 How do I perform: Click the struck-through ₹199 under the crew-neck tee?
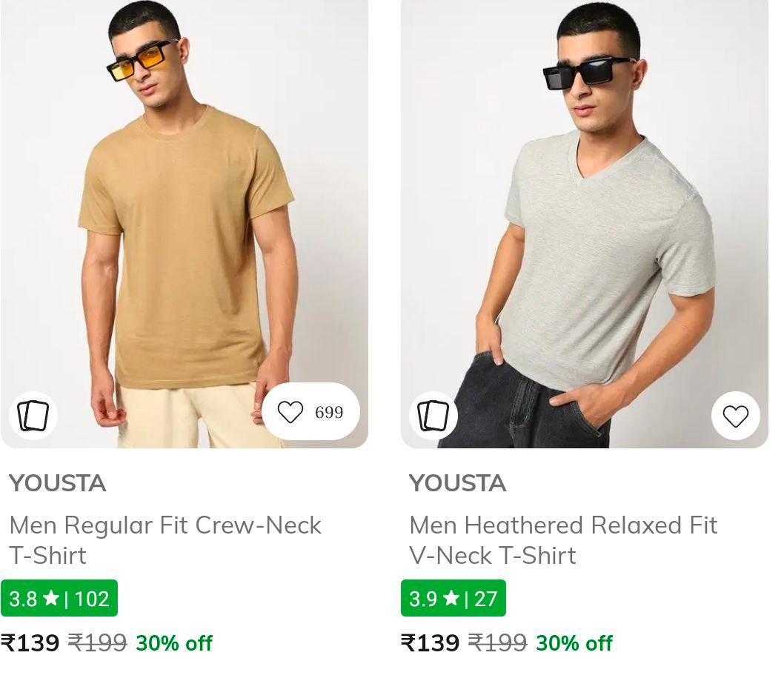point(97,642)
